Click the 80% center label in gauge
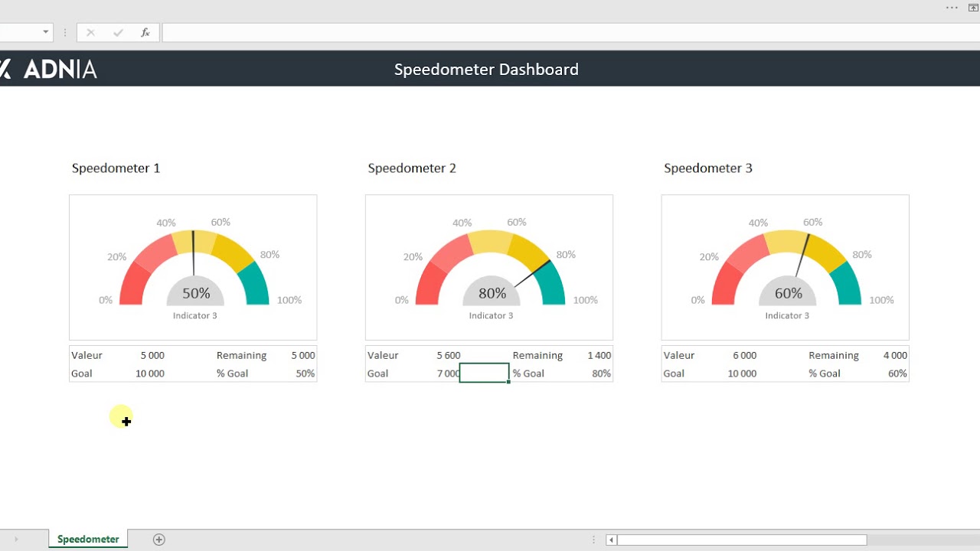This screenshot has height=551, width=980. point(492,293)
